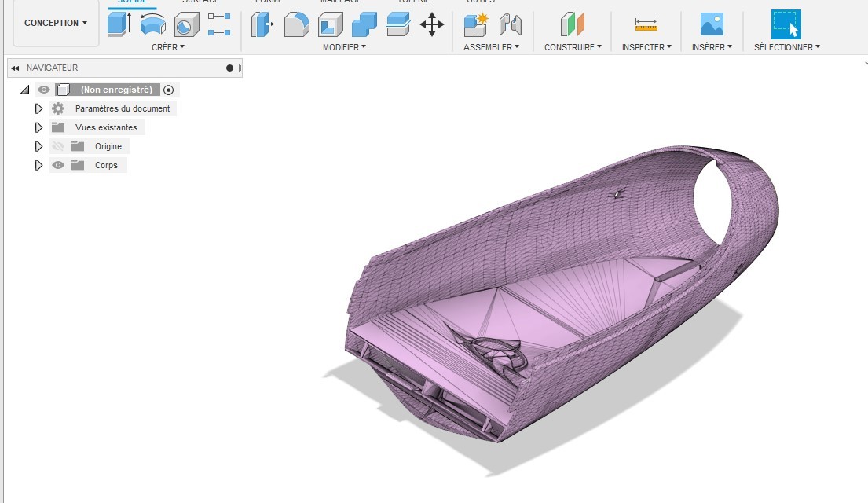
Task: Collapse the root (Non enregistré) tree node
Action: [24, 90]
